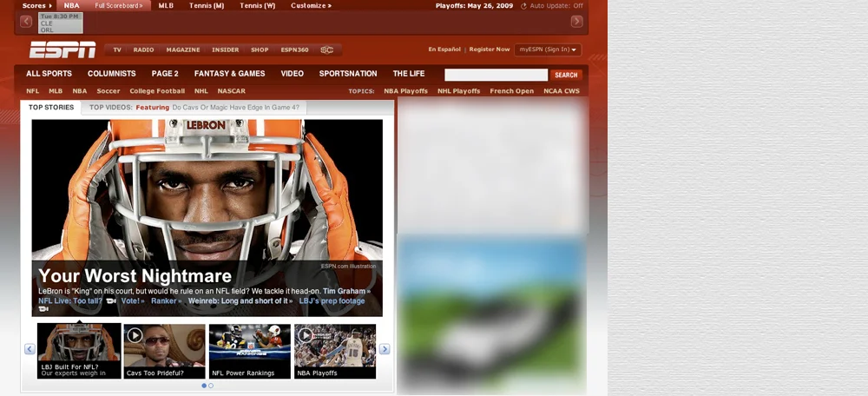Click the INSIDER link

226,49
